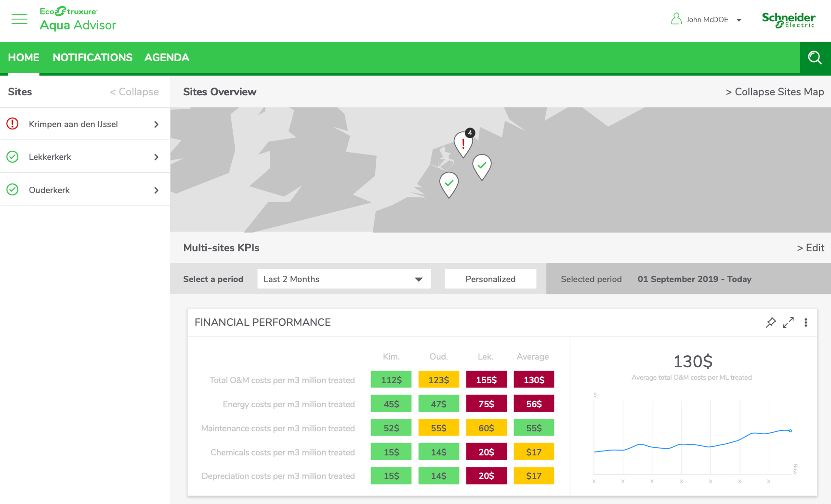Click the 75$ energy cost cell
831x504 pixels.
[487, 403]
